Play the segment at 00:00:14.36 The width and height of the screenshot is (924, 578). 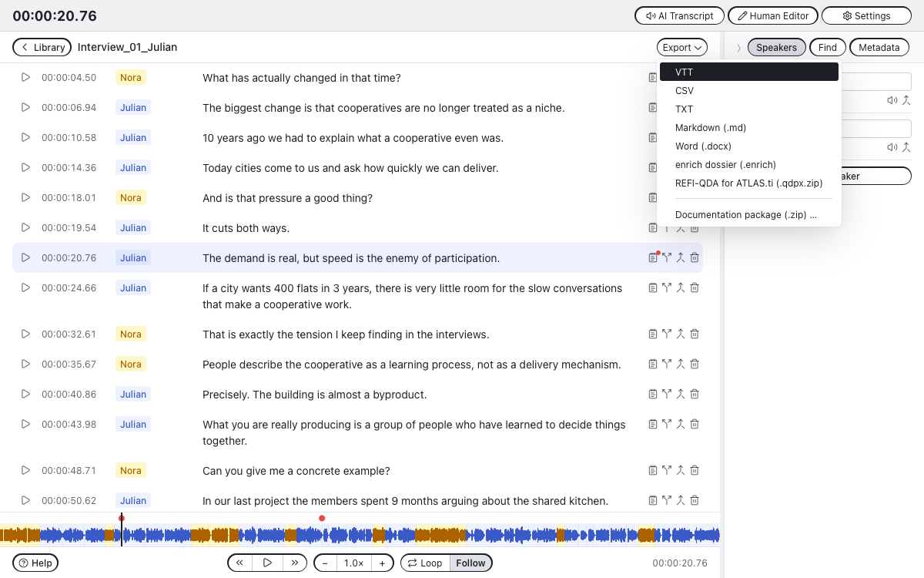pos(25,167)
